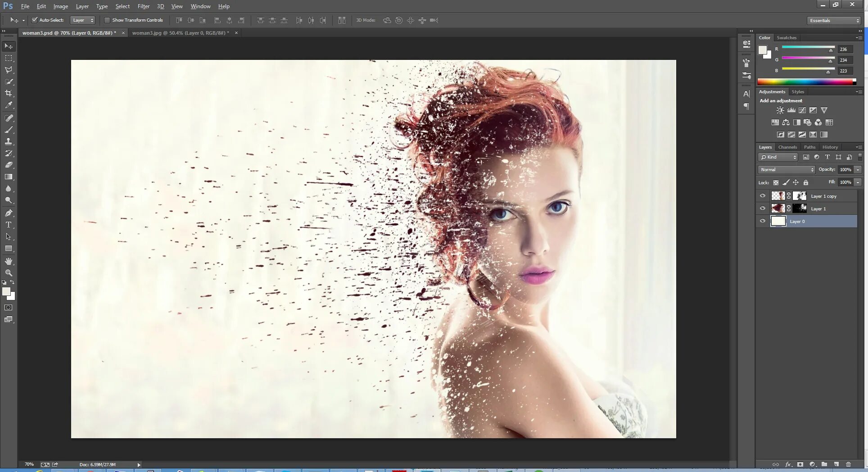Hide the Layer 1 copy layer
Image resolution: width=868 pixels, height=472 pixels.
point(763,196)
